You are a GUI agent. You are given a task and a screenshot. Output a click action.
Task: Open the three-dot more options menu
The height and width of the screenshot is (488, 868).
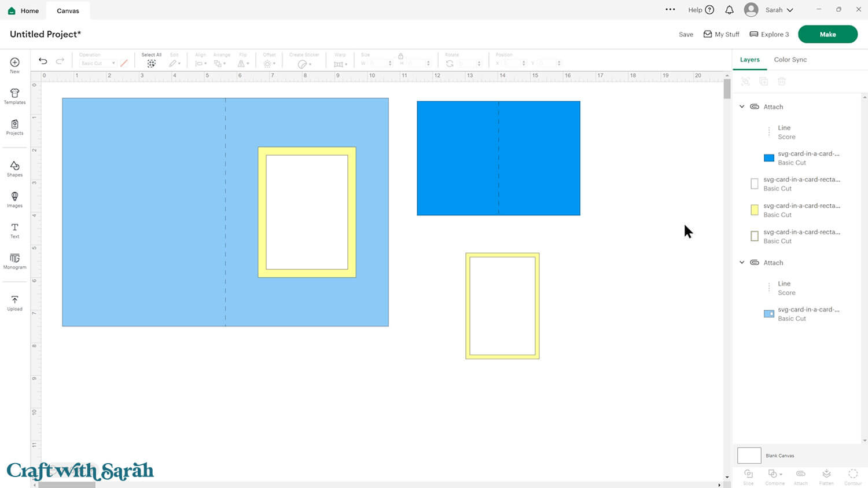point(670,9)
